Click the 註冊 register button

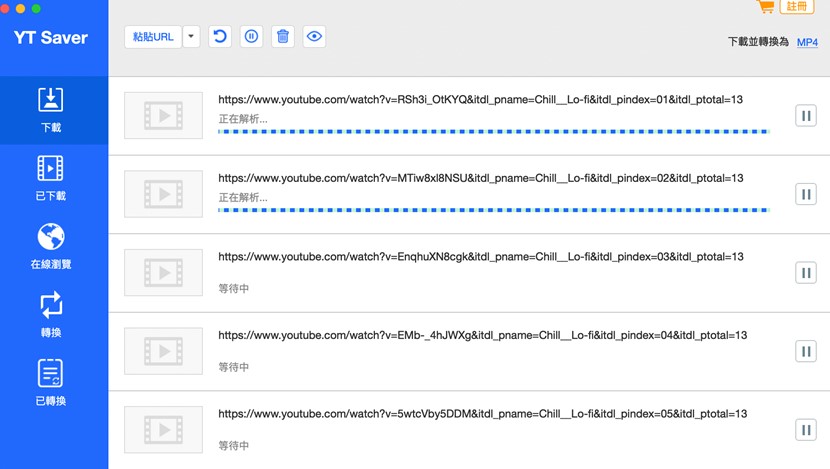click(x=797, y=6)
